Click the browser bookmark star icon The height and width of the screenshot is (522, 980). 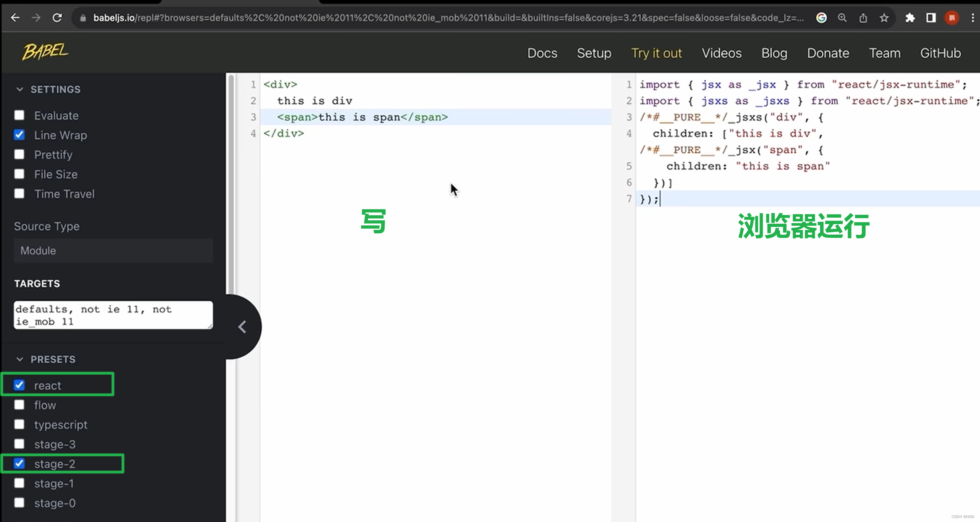tap(884, 18)
